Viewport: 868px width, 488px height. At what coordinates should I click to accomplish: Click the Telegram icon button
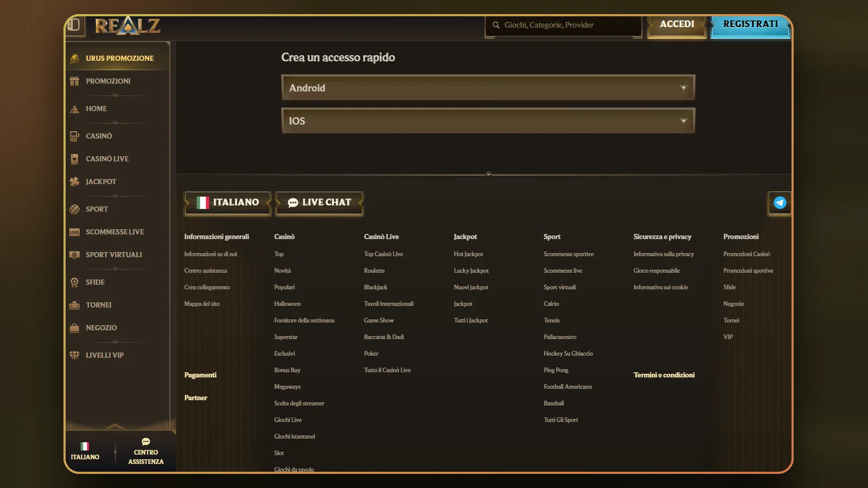click(x=780, y=203)
